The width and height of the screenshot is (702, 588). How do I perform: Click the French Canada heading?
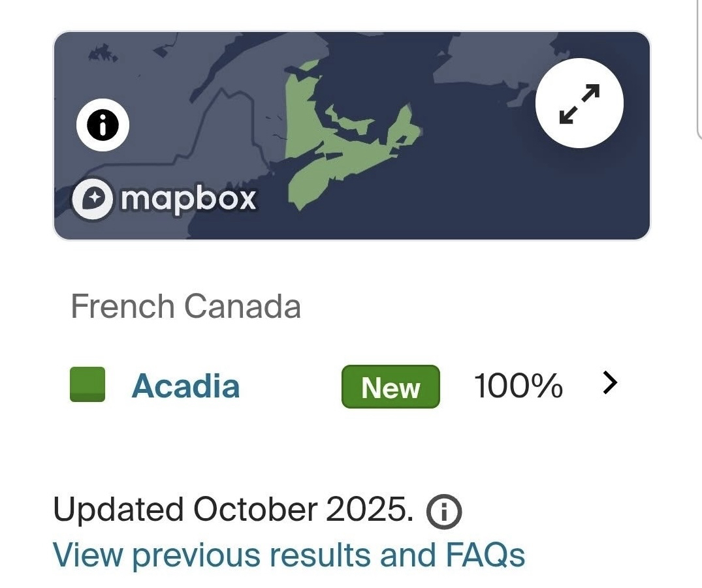tap(185, 306)
